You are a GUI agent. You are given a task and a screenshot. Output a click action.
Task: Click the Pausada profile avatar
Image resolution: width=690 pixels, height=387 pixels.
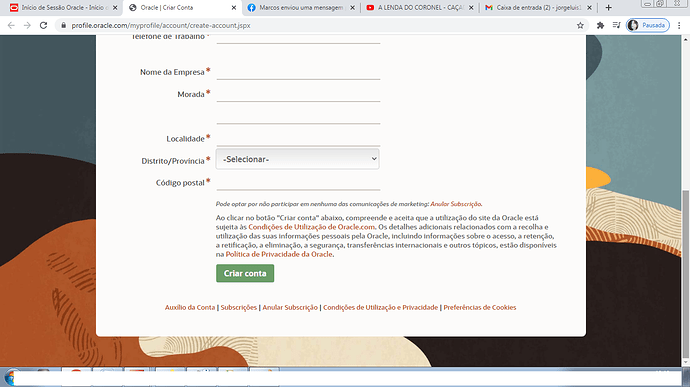[x=648, y=25]
